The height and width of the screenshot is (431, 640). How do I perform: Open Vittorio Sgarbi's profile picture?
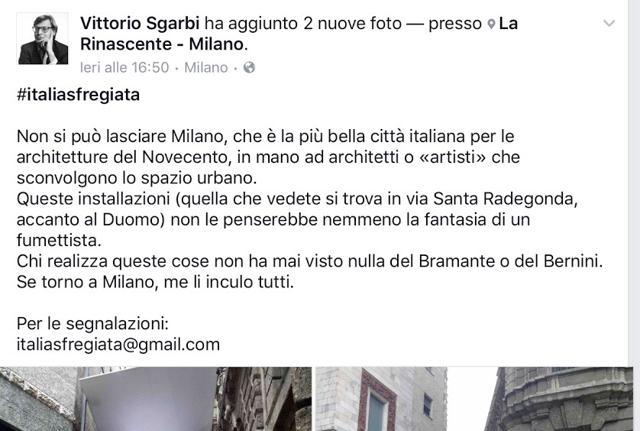43,39
